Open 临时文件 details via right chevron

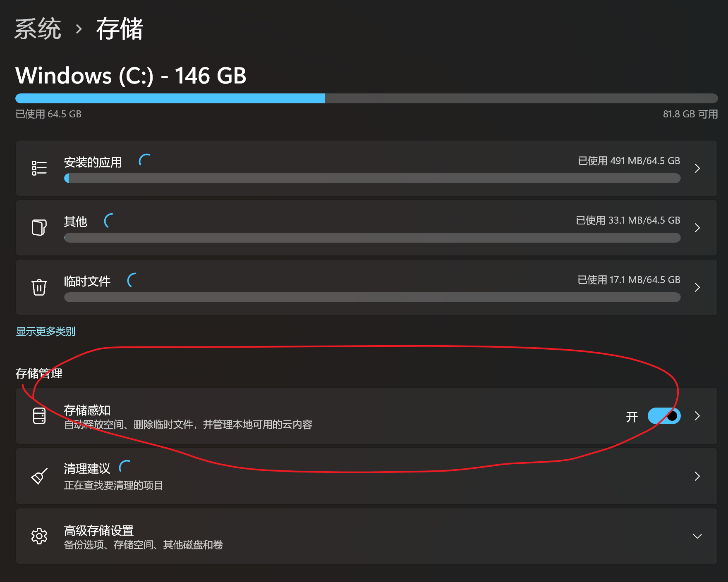(x=697, y=287)
